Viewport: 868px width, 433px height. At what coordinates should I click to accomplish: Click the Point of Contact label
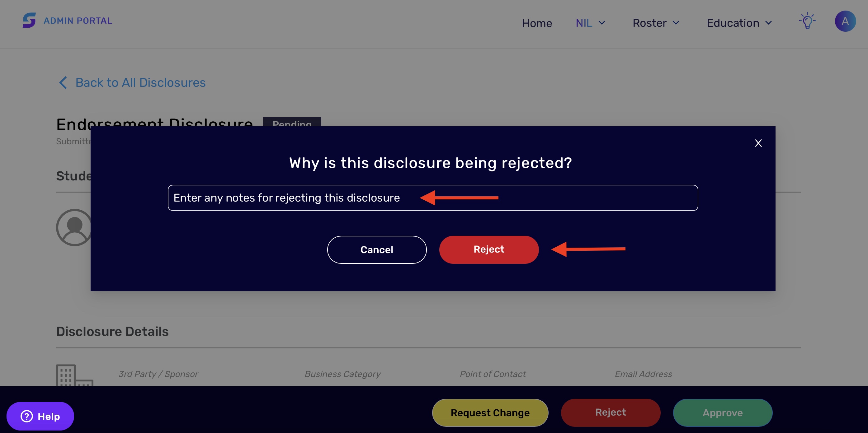(x=493, y=374)
